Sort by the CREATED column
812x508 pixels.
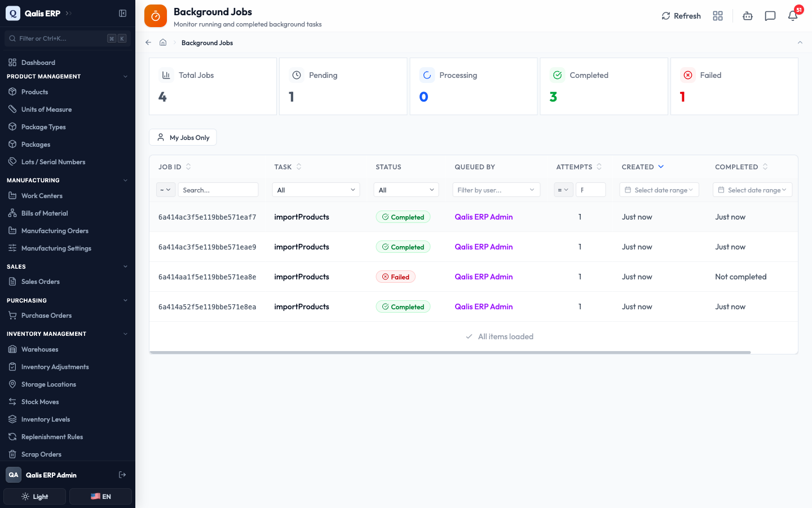643,167
